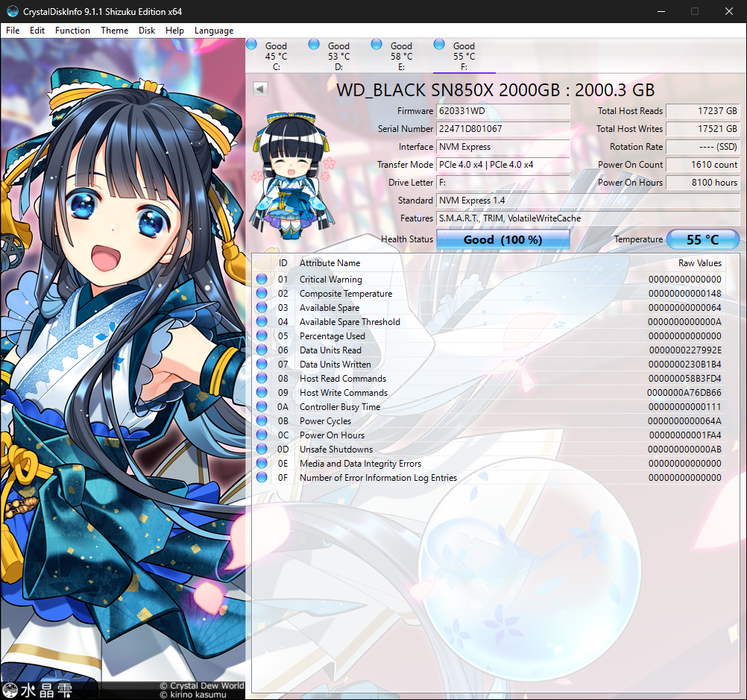Viewport: 747px width, 700px height.
Task: Click the Critical Warning status indicator
Action: coord(262,279)
